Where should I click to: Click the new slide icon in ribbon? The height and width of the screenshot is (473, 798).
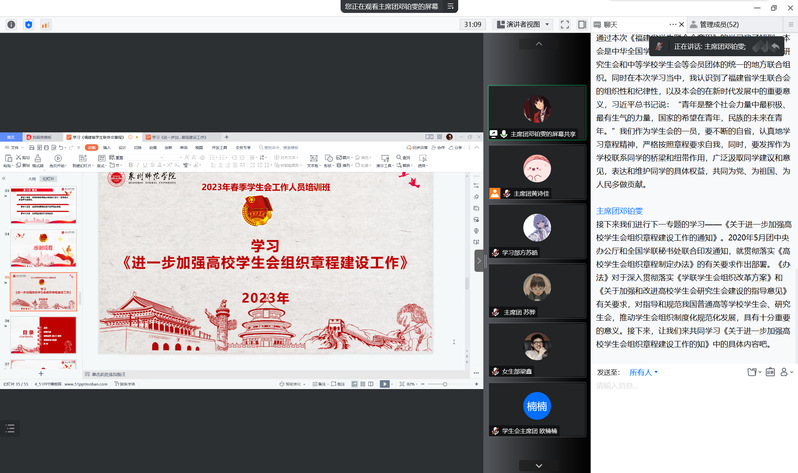point(82,159)
